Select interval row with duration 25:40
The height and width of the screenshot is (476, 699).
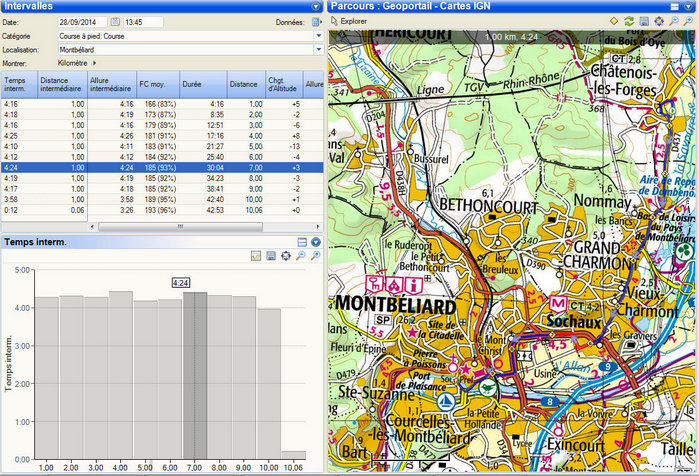click(162, 157)
